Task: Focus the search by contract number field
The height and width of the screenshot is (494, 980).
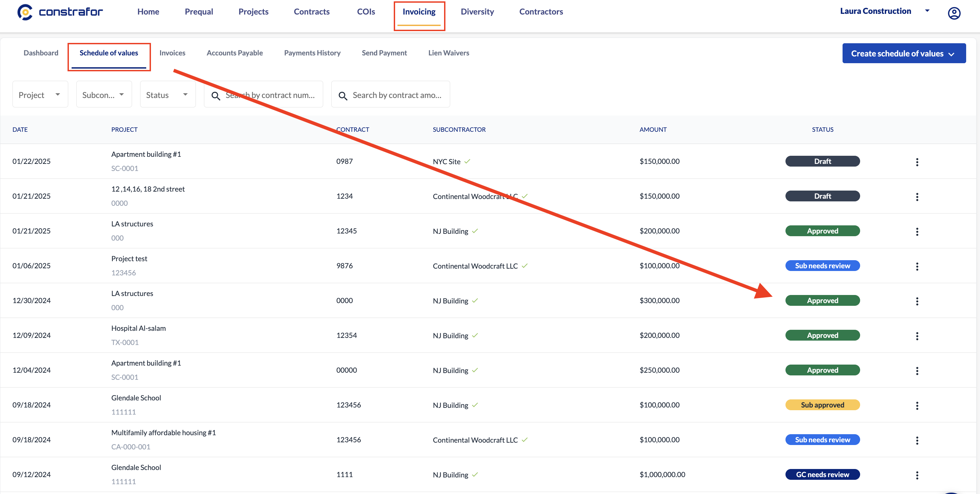Action: click(263, 94)
